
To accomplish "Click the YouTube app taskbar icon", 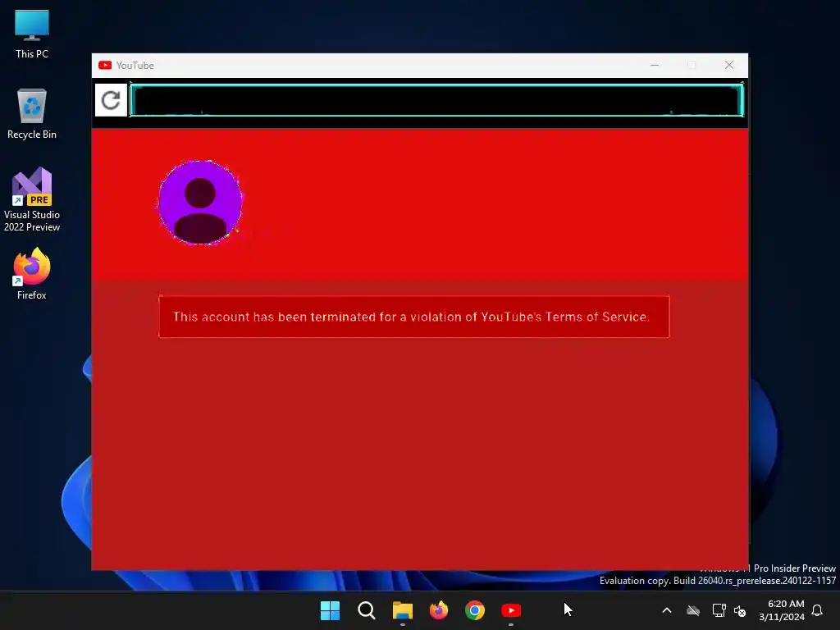I will click(511, 610).
